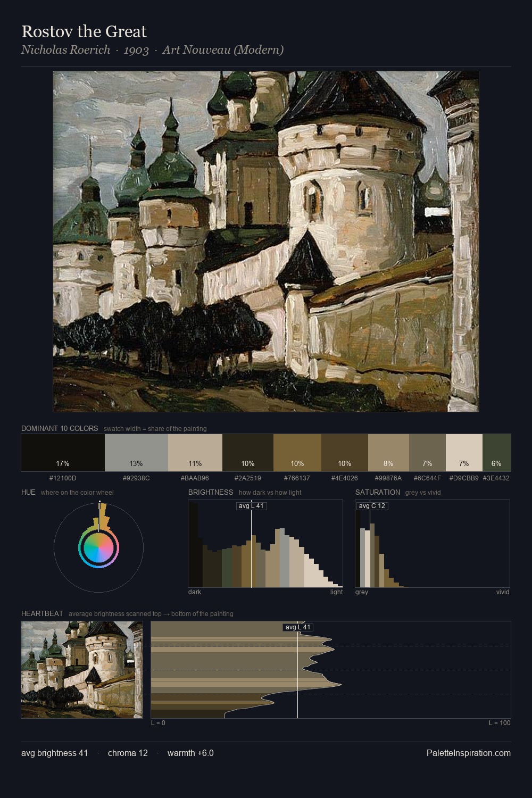
Task: Pick the #766137 olive-brown swatch
Action: (x=297, y=453)
